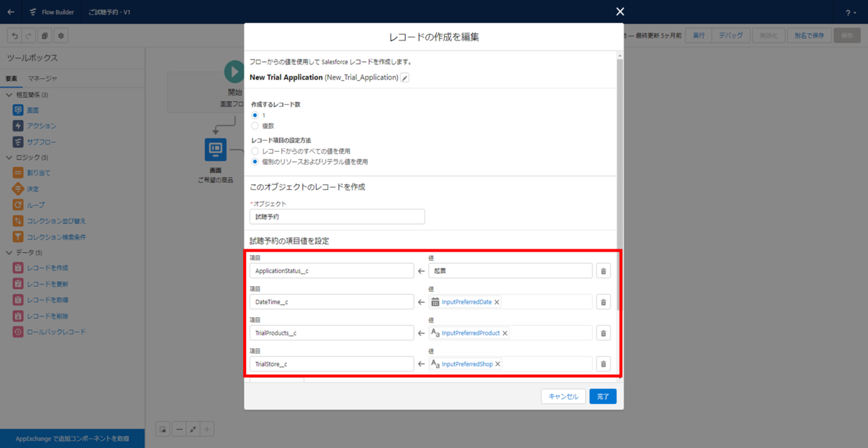Remove the InputPreferredDate value pill

(497, 302)
